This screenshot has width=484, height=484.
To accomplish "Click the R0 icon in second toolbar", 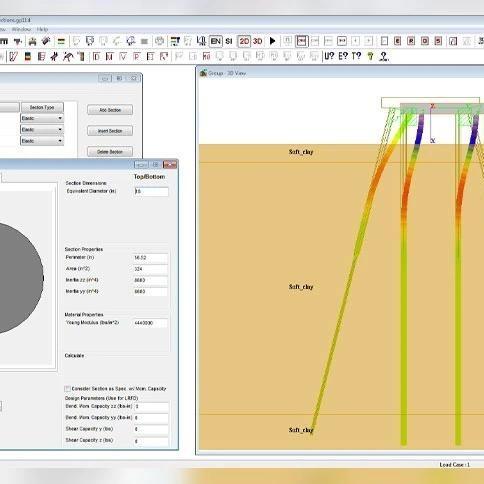I will [206, 56].
